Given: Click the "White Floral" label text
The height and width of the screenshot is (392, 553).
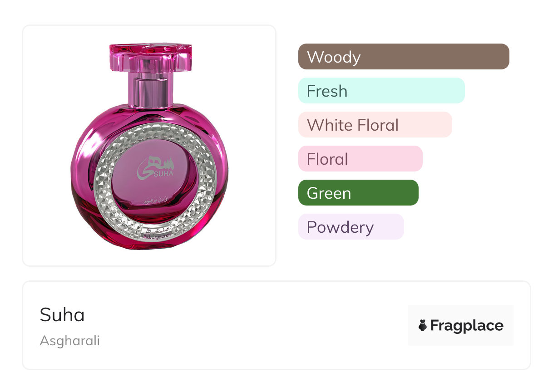Looking at the screenshot, I should (353, 125).
